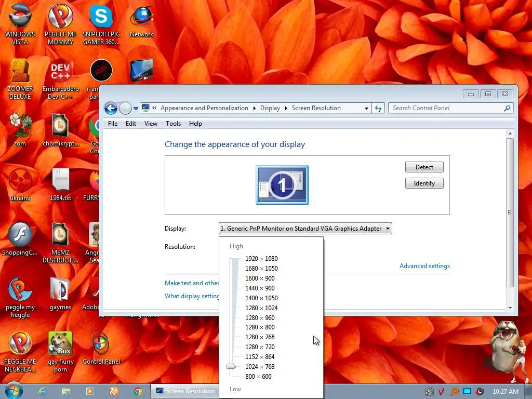Choose the 1680 × 1050 resolution
The image size is (532, 399).
[261, 269]
